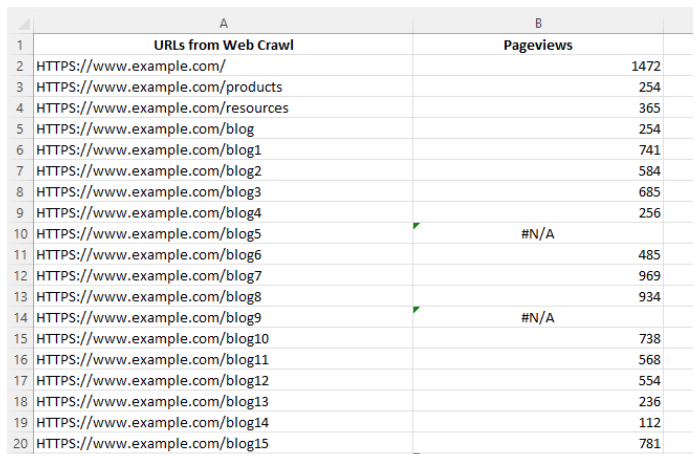
Task: Click the blog15 URL cell
Action: (223, 443)
